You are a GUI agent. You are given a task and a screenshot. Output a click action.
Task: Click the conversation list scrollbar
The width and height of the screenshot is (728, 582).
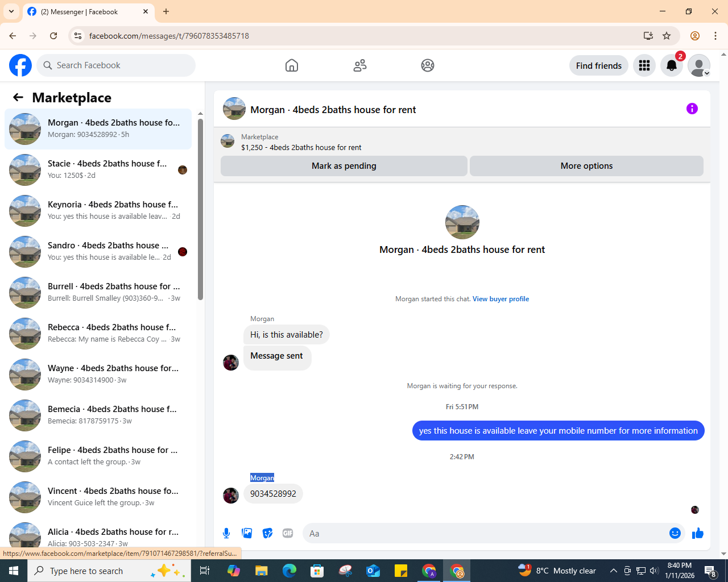click(x=200, y=209)
